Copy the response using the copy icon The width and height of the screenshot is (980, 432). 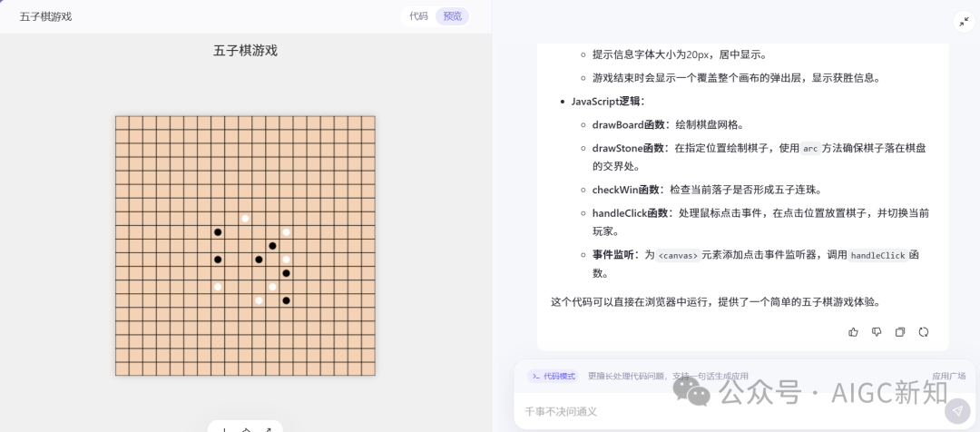pos(900,332)
